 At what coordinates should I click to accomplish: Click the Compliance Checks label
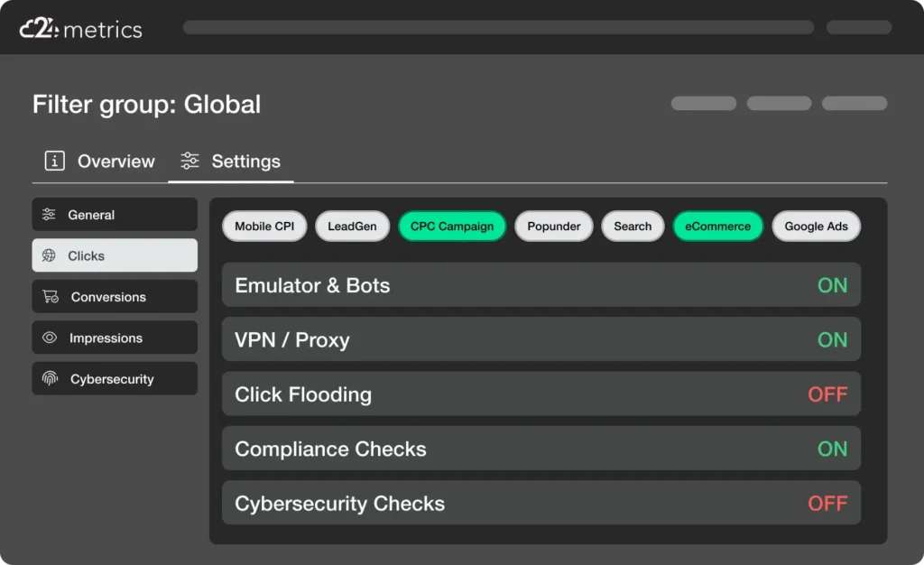pyautogui.click(x=330, y=449)
